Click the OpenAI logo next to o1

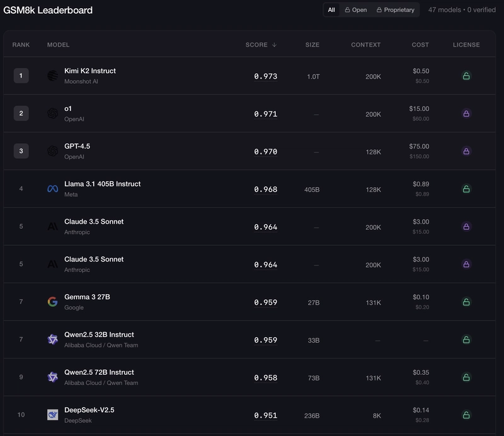52,113
